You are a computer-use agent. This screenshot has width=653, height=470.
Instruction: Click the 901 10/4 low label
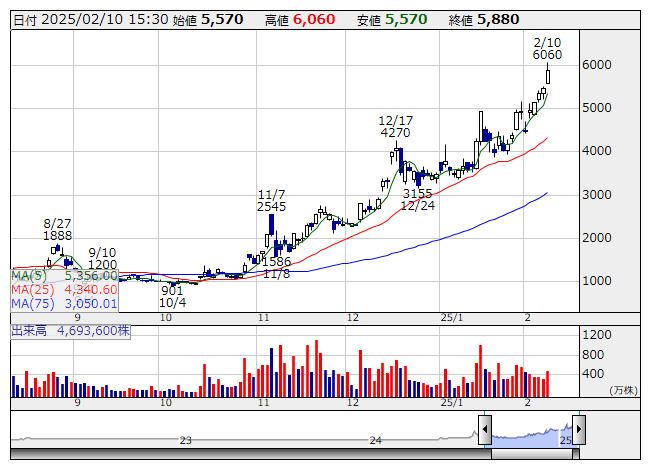(172, 297)
